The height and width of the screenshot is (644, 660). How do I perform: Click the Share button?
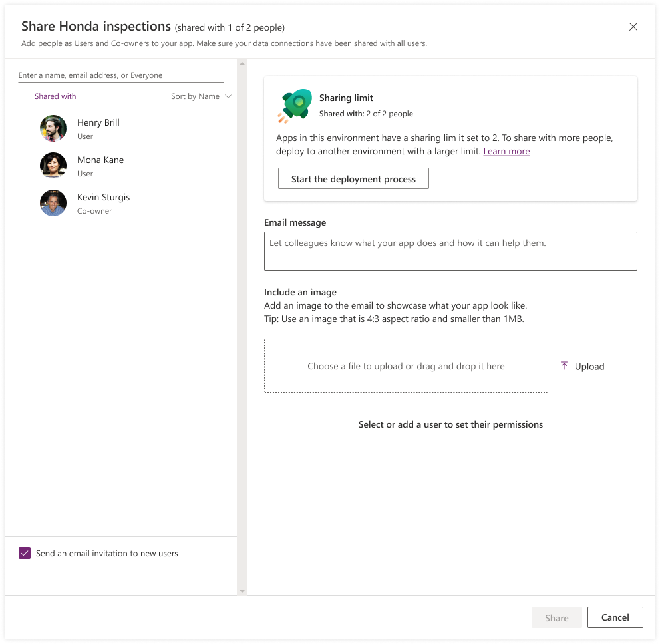pos(556,617)
